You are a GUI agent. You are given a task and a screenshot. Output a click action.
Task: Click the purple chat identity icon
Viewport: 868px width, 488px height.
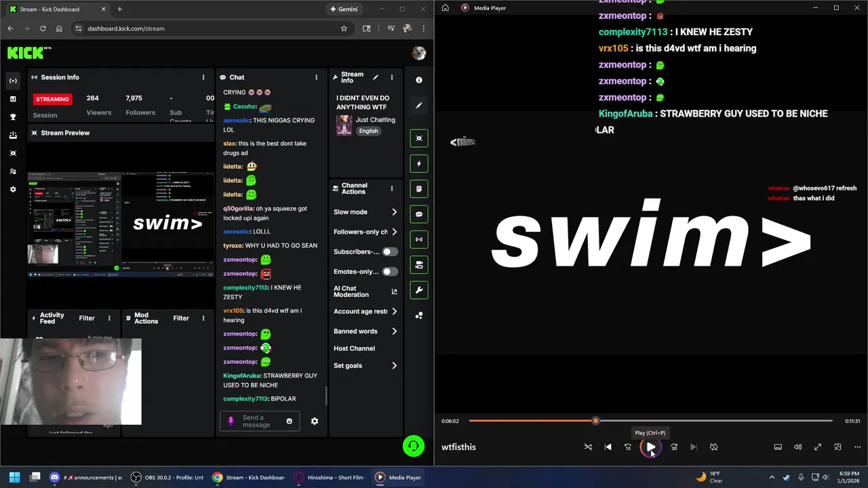click(x=231, y=421)
